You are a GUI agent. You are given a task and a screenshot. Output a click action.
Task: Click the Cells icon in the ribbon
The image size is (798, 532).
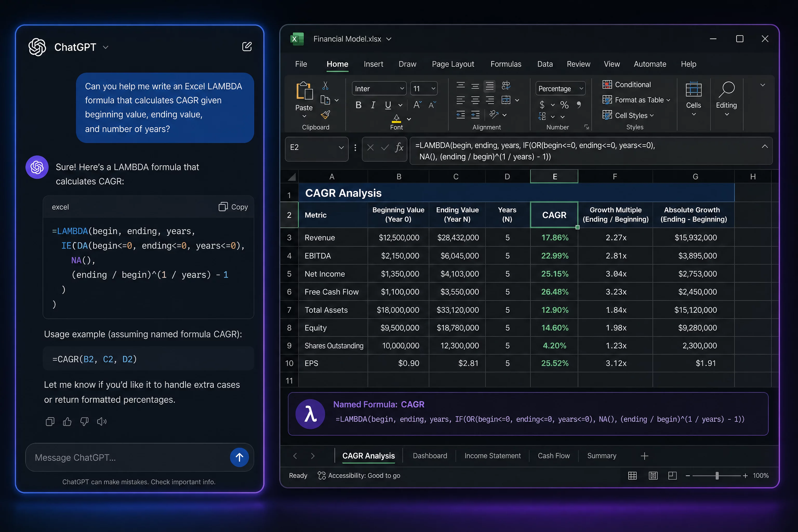pyautogui.click(x=694, y=90)
